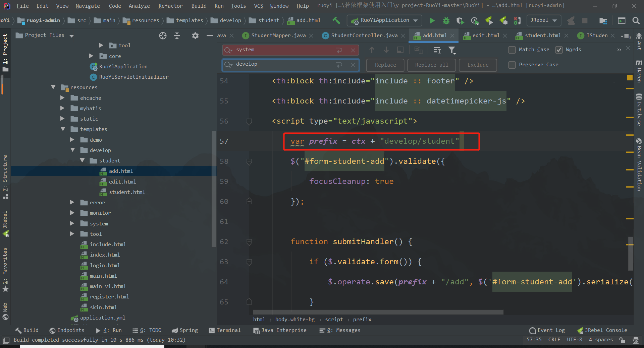Go to next search occurrence arrow

(386, 50)
